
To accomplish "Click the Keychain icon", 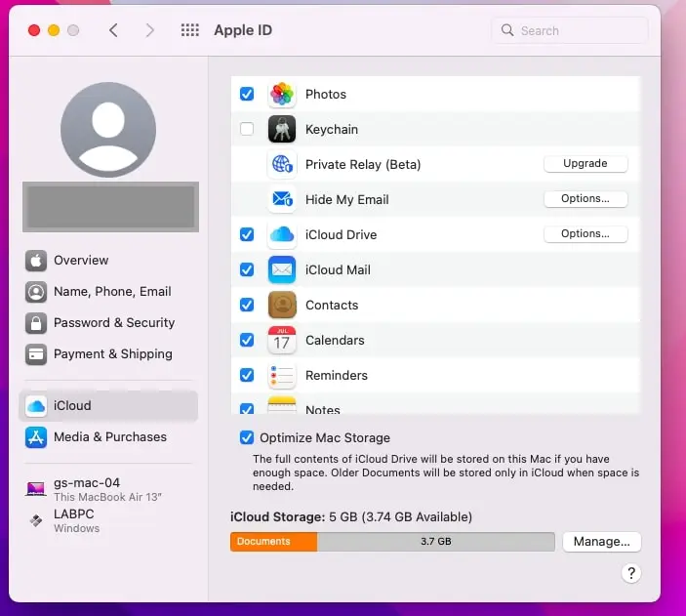I will (x=282, y=129).
